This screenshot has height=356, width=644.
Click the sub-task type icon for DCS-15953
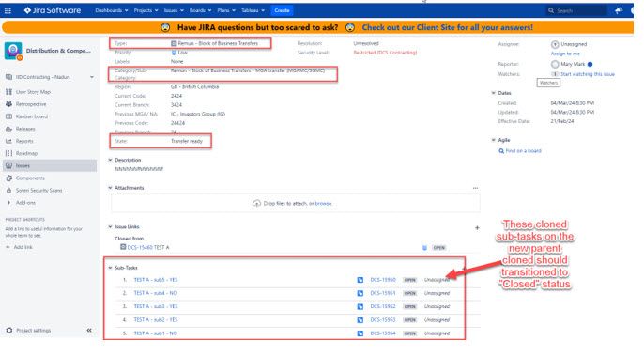[360, 320]
